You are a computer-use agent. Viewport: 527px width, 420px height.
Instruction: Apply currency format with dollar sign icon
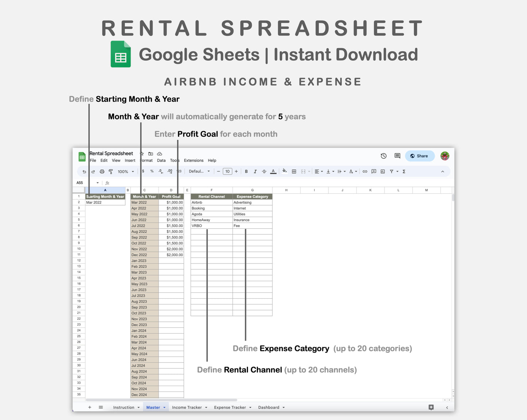(x=144, y=171)
